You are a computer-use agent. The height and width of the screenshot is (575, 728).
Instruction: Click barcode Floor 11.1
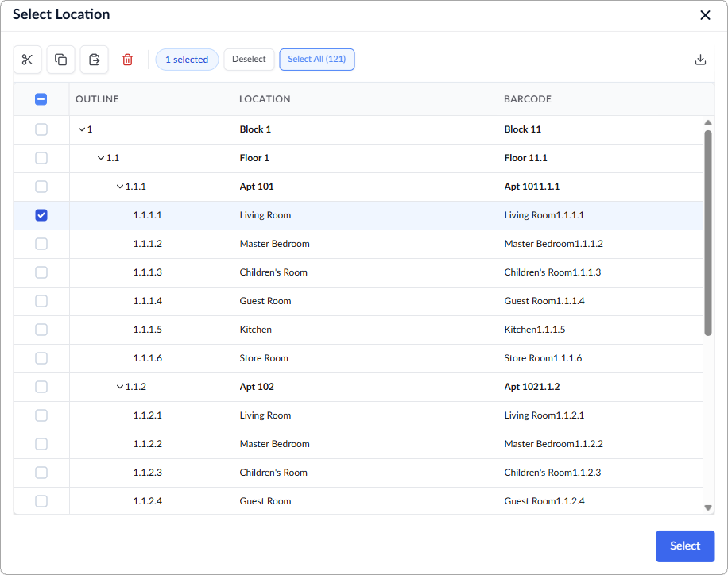tap(525, 158)
